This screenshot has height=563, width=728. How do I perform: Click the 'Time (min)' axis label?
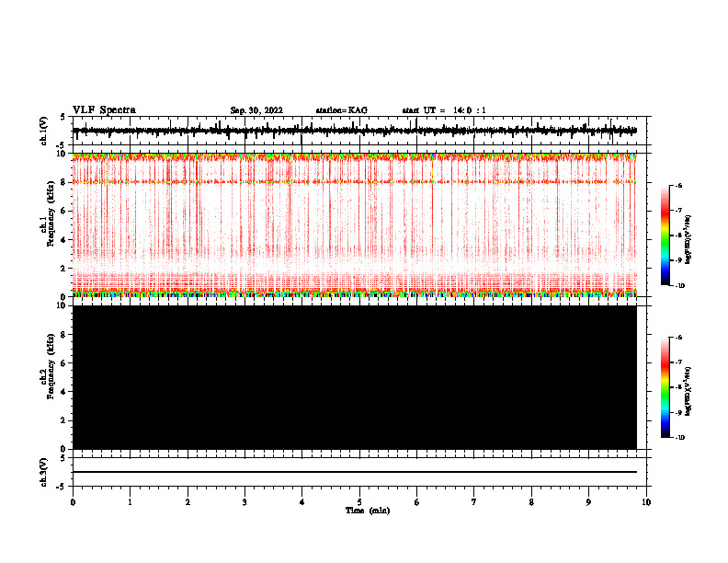click(368, 511)
